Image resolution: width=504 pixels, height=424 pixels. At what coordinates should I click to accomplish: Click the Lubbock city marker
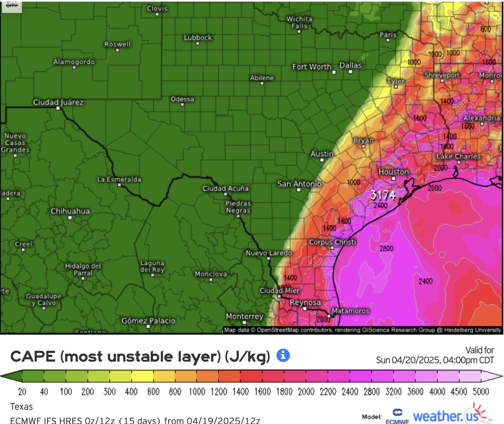tap(198, 43)
